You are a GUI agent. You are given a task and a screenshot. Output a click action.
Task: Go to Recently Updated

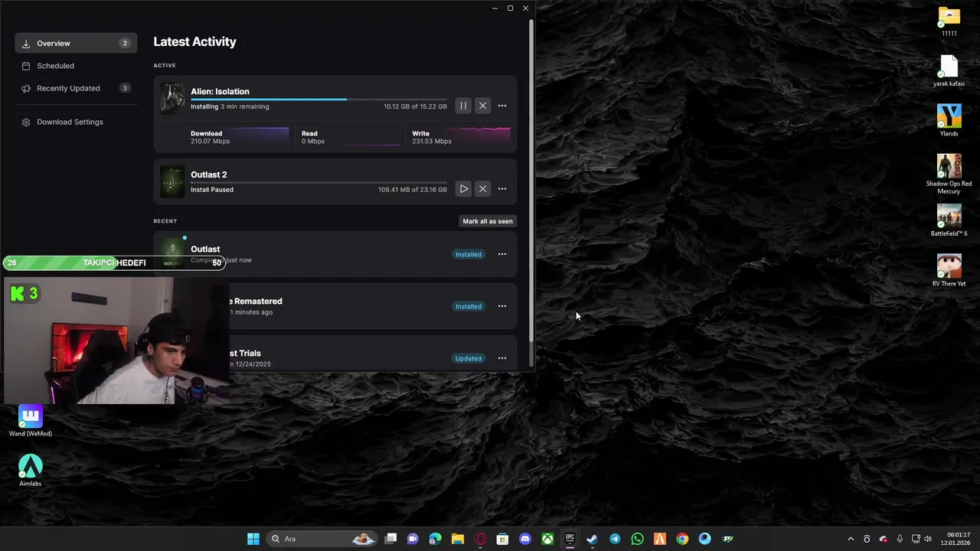[76, 88]
